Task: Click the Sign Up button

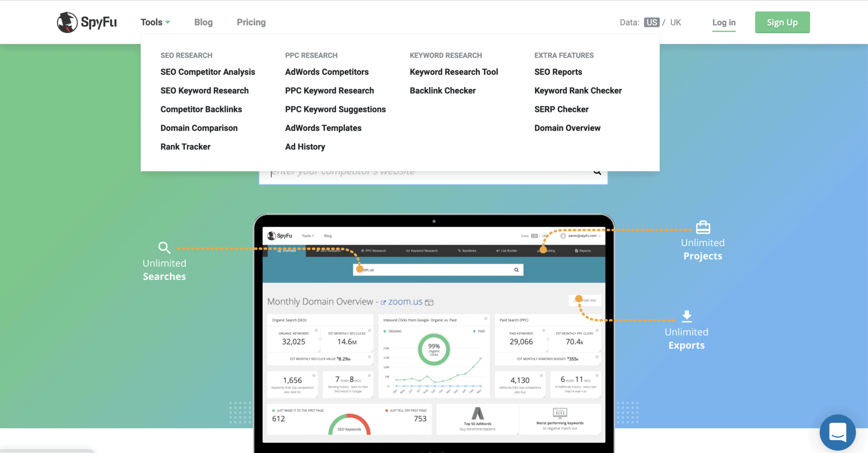Action: 782,22
